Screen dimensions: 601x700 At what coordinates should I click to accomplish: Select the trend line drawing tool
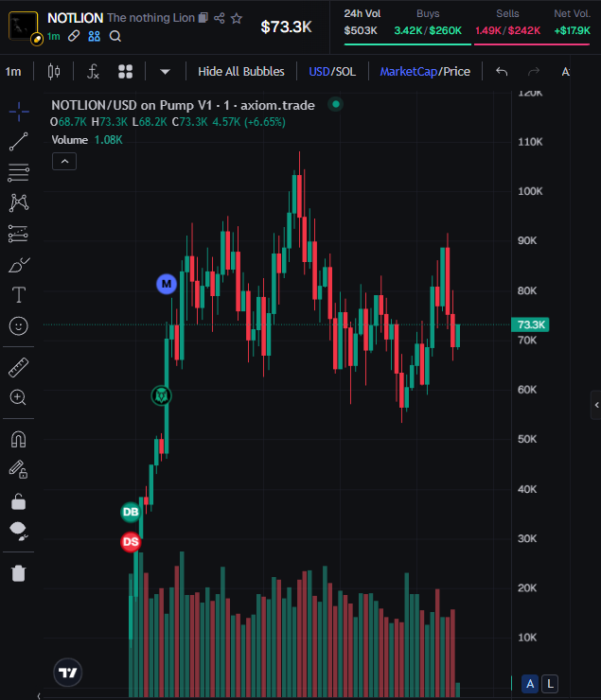tap(19, 142)
